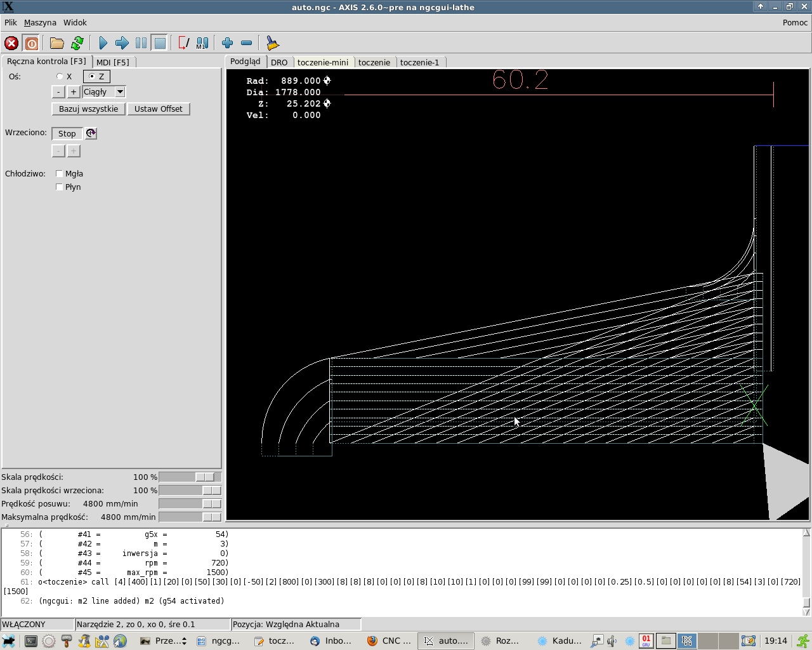Screen dimensions: 812x650
Task: Adjust the Skala prędkości slider
Action: coord(190,477)
